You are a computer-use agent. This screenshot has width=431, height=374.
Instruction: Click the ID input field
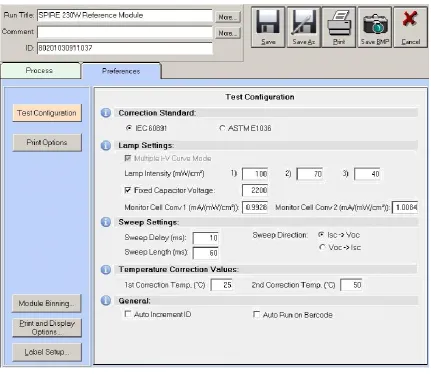coord(125,48)
